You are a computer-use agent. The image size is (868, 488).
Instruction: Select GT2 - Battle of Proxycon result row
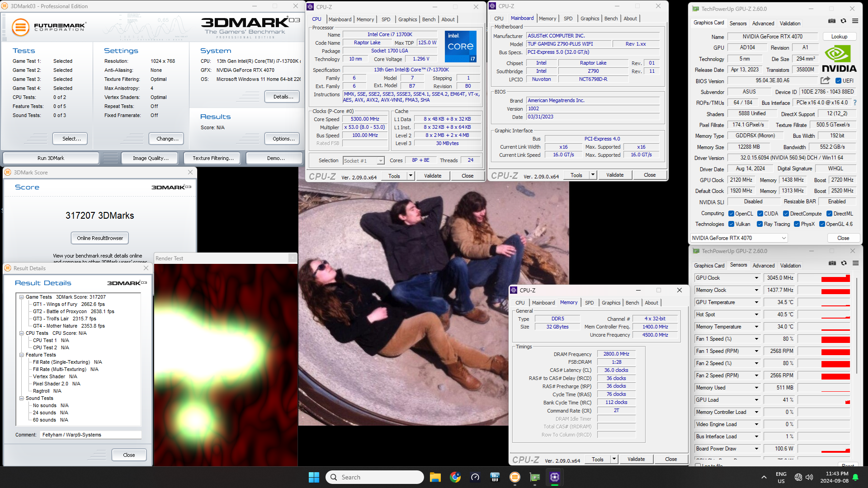point(74,311)
